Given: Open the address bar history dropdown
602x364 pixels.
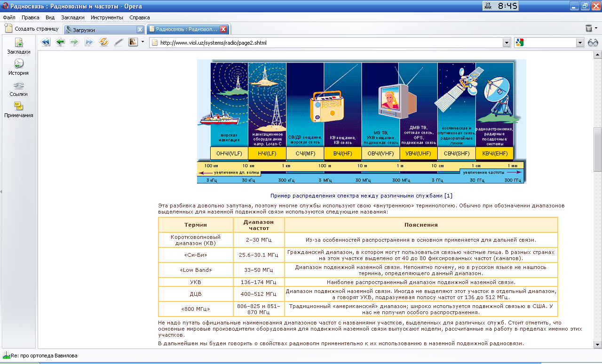Looking at the screenshot, I should pos(507,43).
